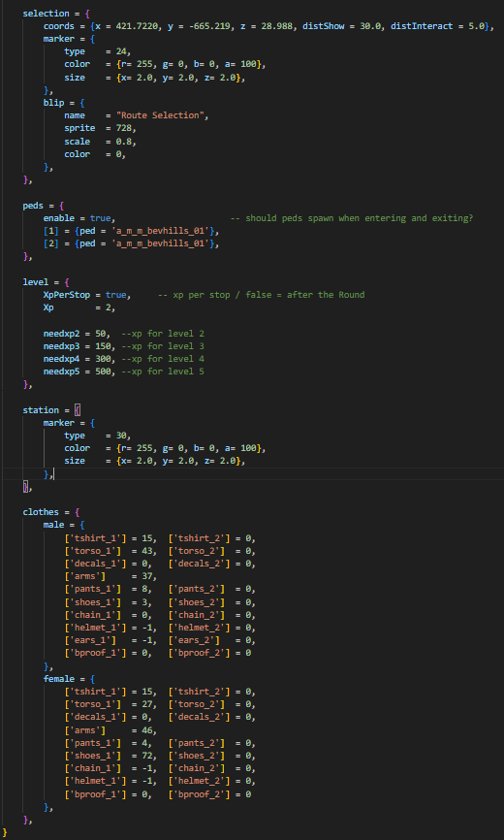
Task: Click the sprite value 728
Action: click(124, 128)
